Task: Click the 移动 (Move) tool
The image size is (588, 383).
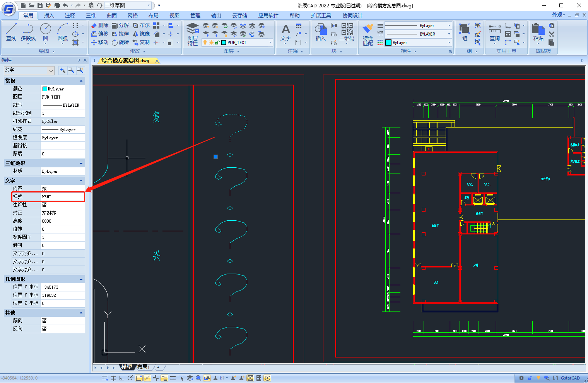Action: coord(100,42)
